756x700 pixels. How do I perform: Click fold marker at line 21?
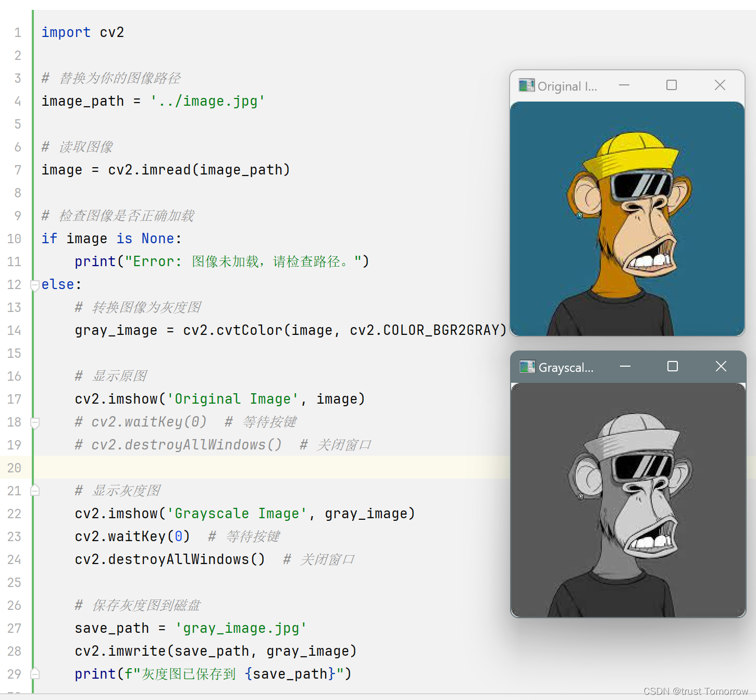[35, 490]
